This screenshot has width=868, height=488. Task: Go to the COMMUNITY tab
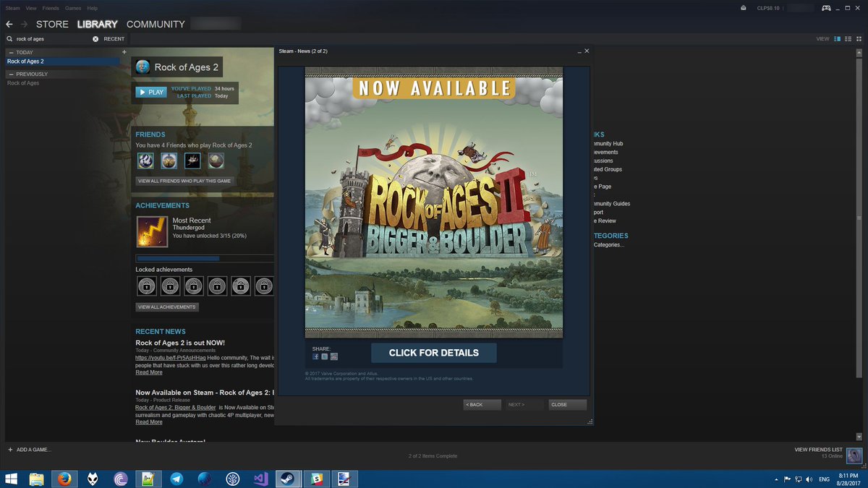click(156, 24)
